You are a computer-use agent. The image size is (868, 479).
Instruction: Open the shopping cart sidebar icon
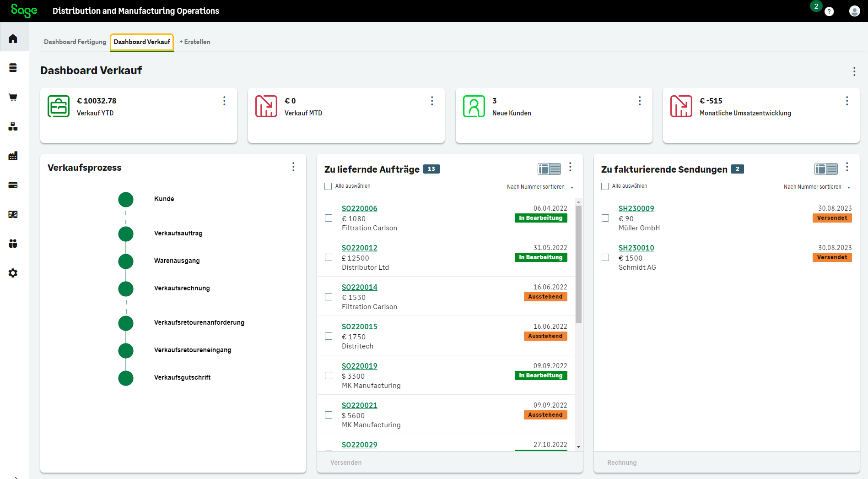[13, 97]
